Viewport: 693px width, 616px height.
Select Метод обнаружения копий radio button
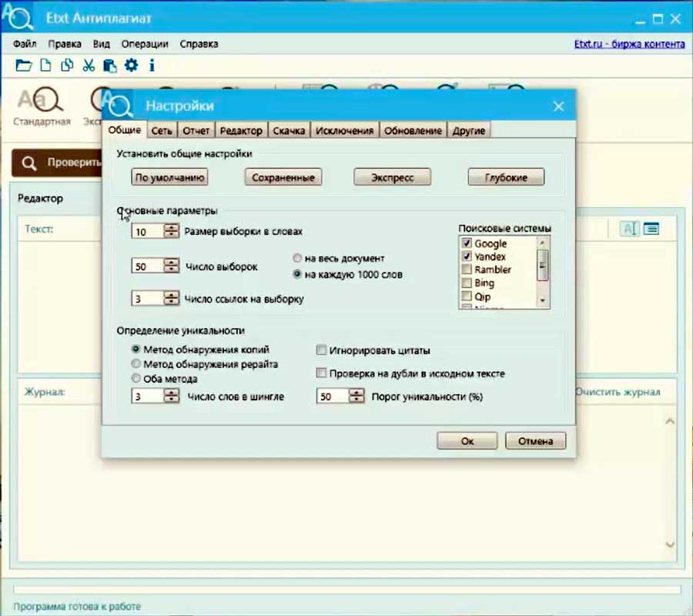point(136,350)
